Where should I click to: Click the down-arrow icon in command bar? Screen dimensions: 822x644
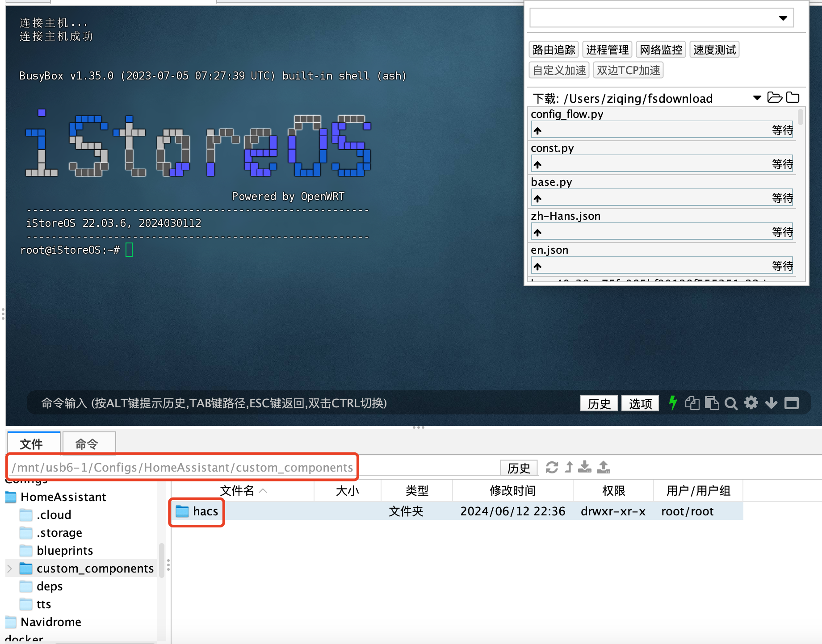(x=771, y=403)
